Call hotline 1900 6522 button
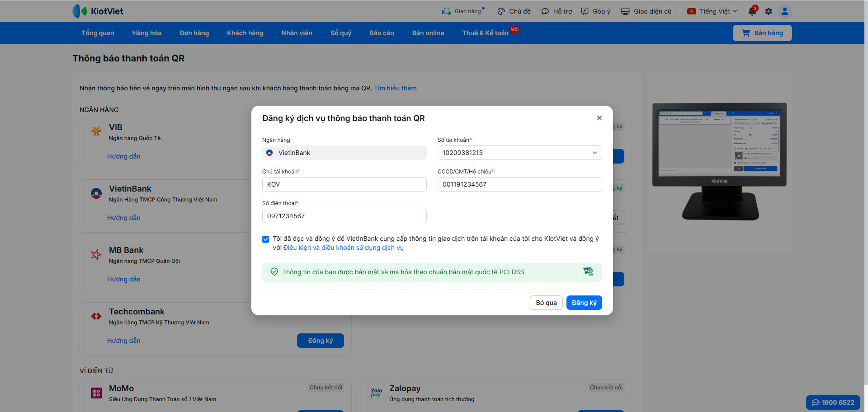868x412 pixels. pos(833,403)
